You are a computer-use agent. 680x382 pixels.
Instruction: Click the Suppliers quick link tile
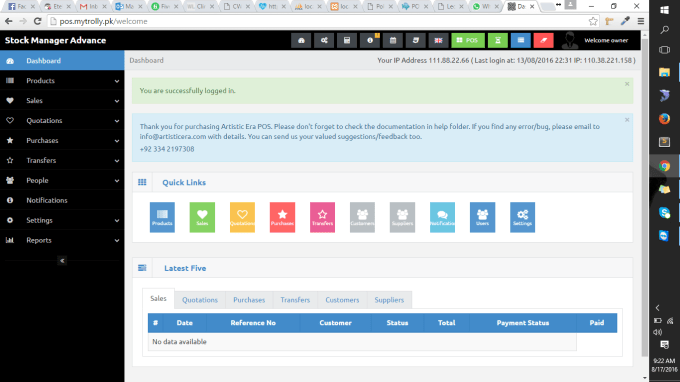402,217
